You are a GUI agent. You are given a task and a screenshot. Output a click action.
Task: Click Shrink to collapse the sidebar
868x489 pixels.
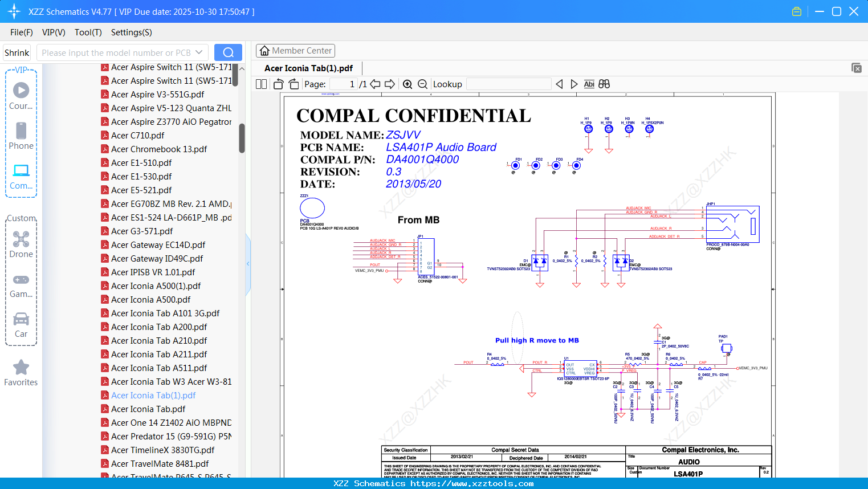coord(17,52)
